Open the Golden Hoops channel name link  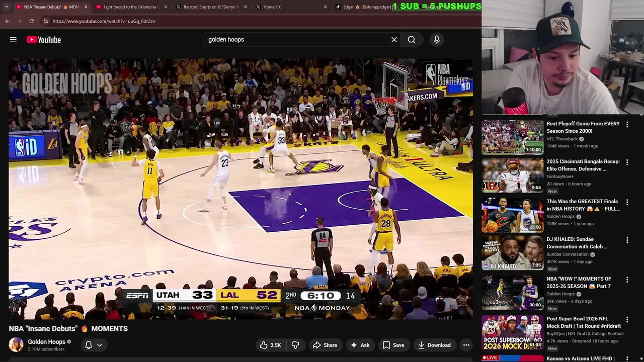click(47, 342)
